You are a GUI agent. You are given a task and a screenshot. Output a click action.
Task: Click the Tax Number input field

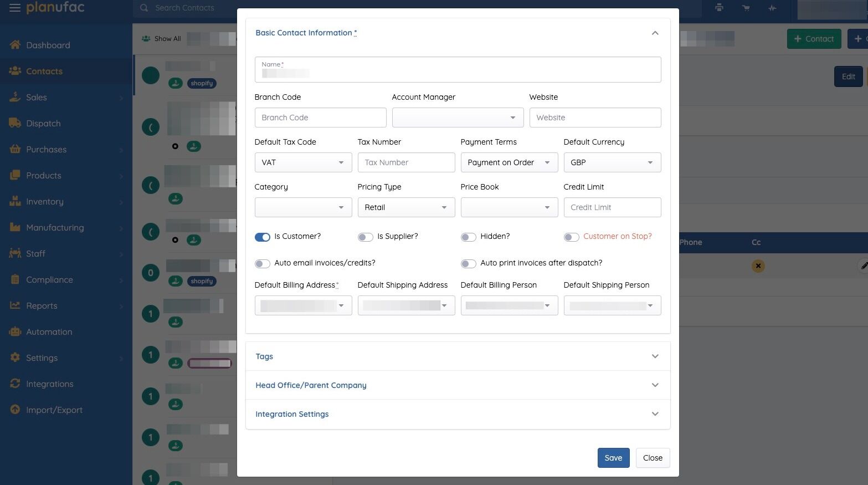pos(406,162)
